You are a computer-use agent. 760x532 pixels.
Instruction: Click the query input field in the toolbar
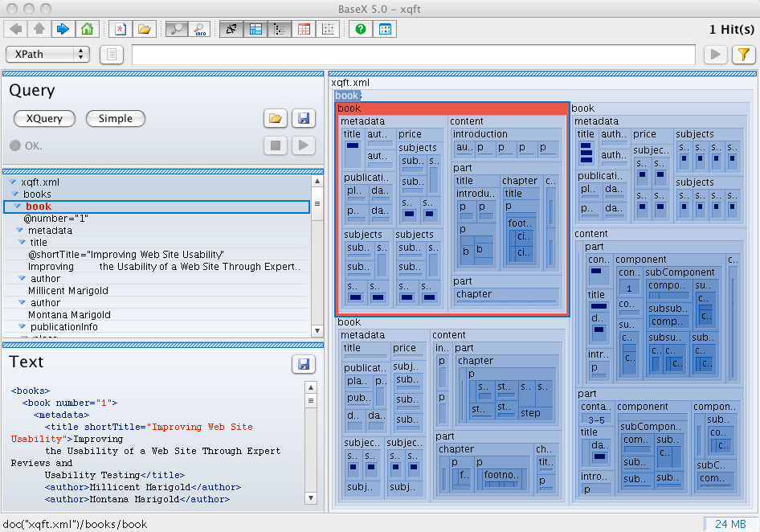413,55
